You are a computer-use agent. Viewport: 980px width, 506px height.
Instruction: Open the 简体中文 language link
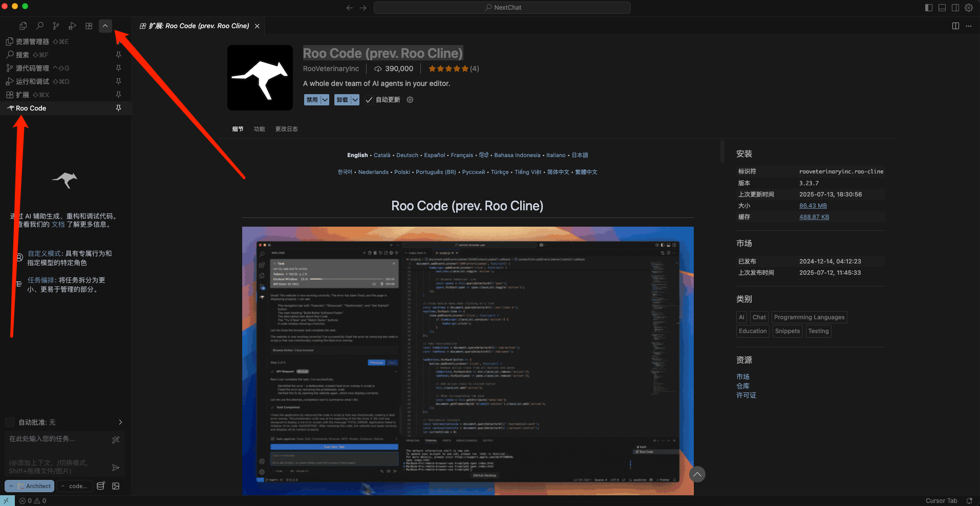coord(558,172)
